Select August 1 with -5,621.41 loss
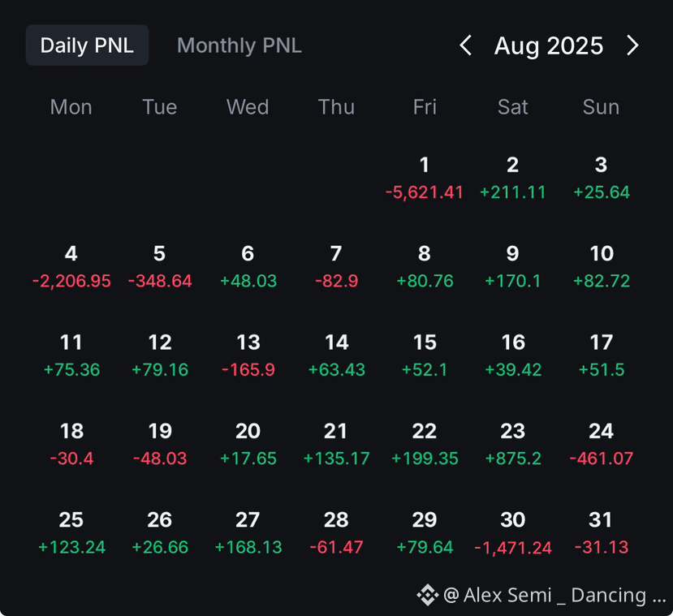 (425, 178)
